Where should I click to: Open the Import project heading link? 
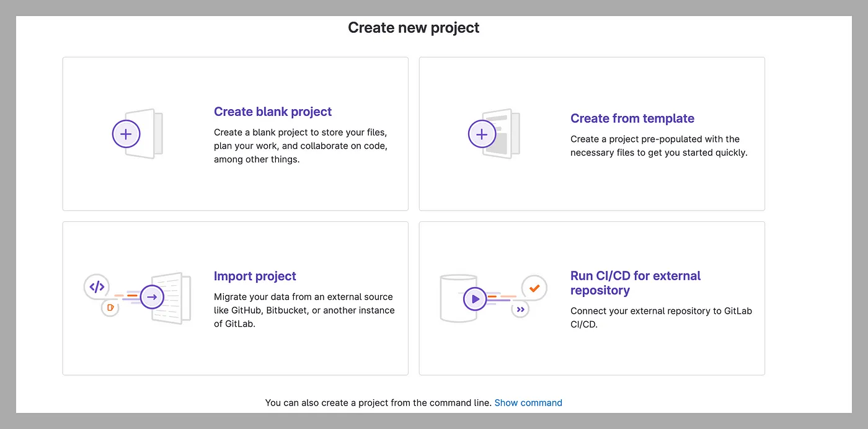pos(255,276)
